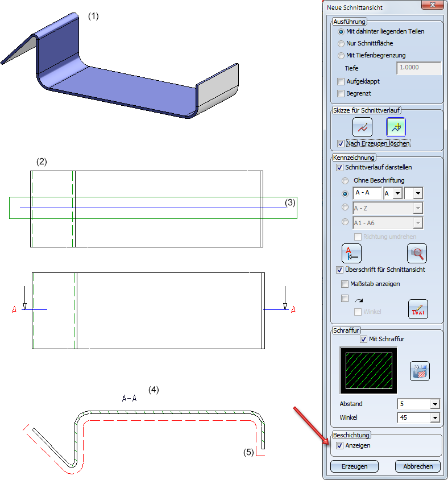The width and height of the screenshot is (448, 480).
Task: Click the 'A-A' section view heading in drawing
Action: tap(129, 398)
